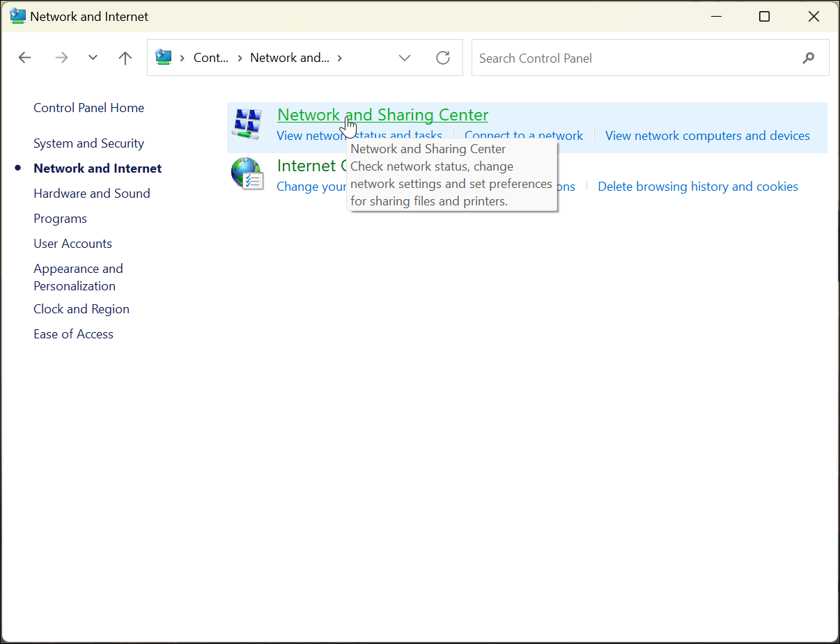The height and width of the screenshot is (644, 840).
Task: Open Connect to a network
Action: (523, 135)
